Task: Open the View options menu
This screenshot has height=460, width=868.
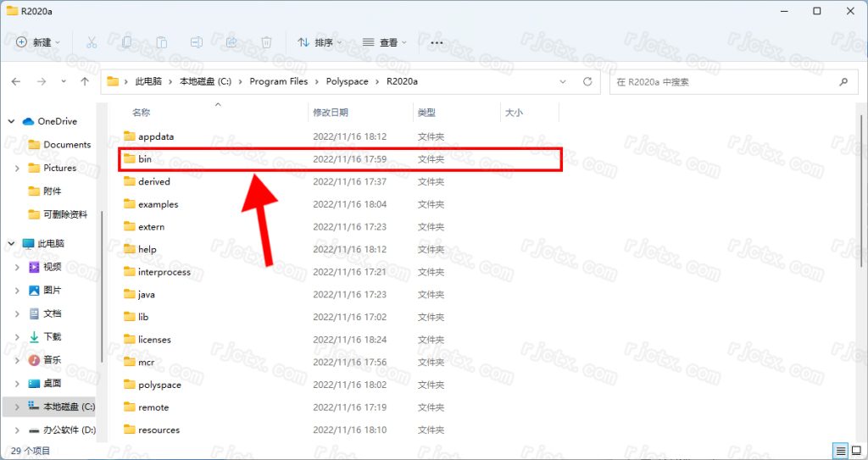Action: (385, 42)
